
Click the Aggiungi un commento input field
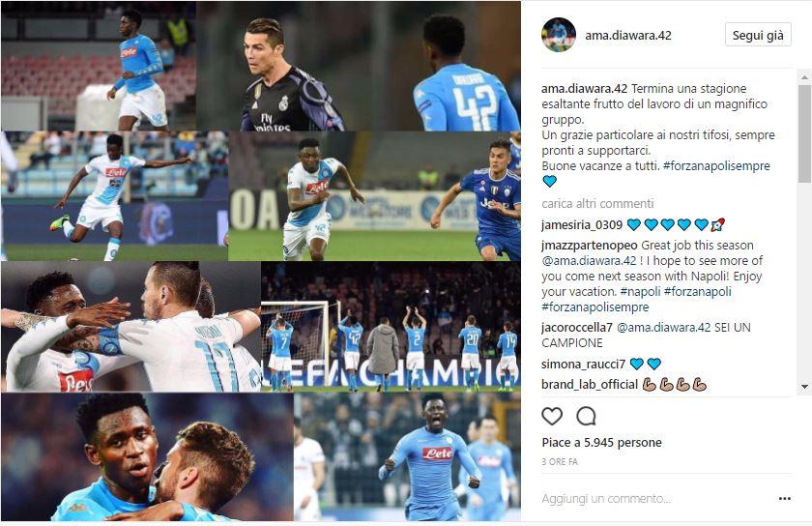(x=657, y=499)
